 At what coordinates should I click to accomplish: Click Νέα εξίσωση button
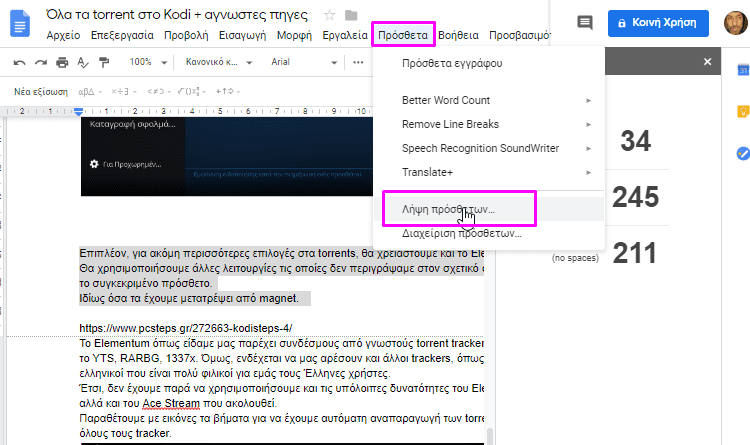(x=41, y=91)
